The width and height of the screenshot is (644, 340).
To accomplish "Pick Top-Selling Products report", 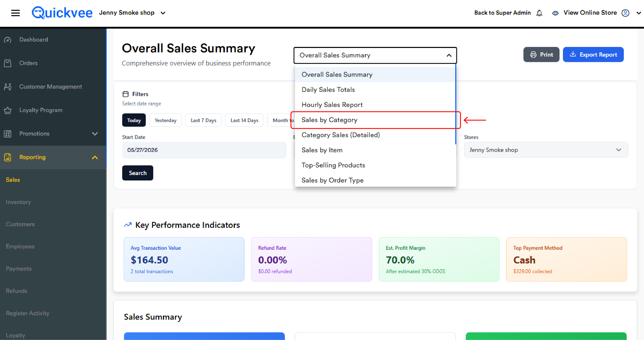I will [375, 165].
